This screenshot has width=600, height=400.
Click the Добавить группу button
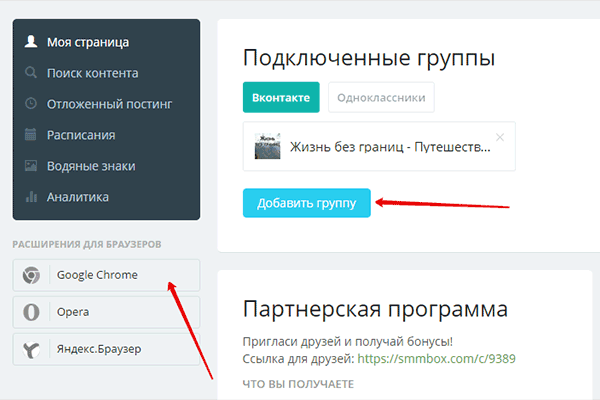pos(307,203)
